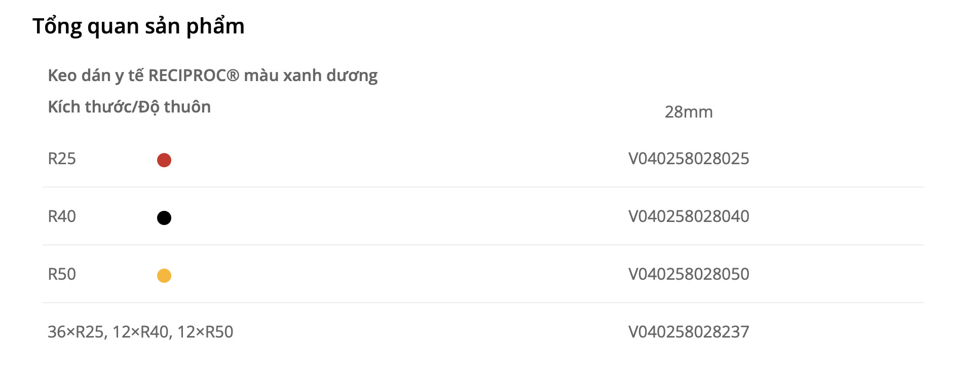Click the R50 size label

pyautogui.click(x=62, y=274)
